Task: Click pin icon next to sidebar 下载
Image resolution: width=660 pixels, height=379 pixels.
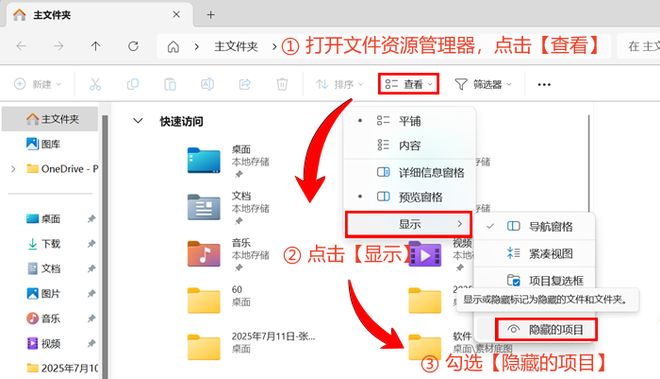Action: [91, 244]
